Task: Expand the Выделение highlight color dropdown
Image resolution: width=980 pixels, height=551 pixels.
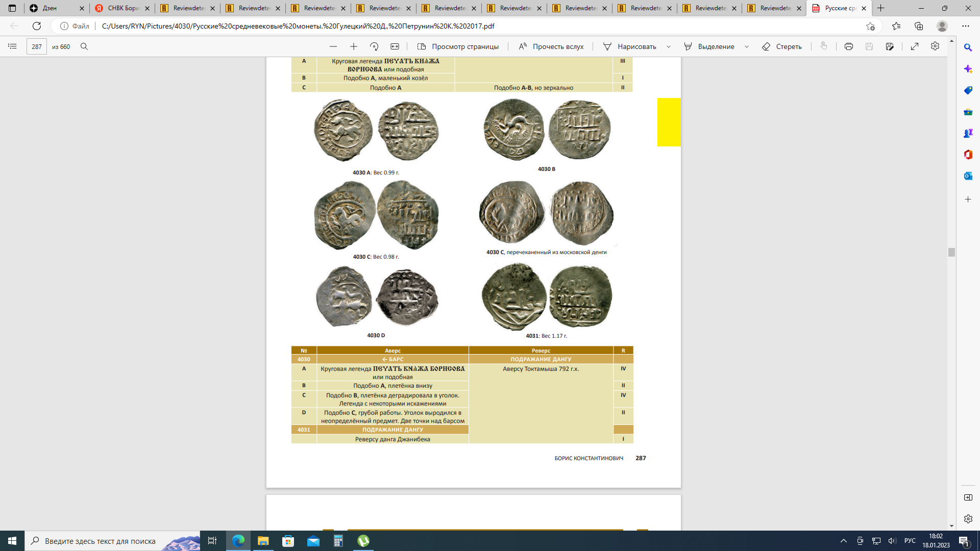Action: pos(747,46)
